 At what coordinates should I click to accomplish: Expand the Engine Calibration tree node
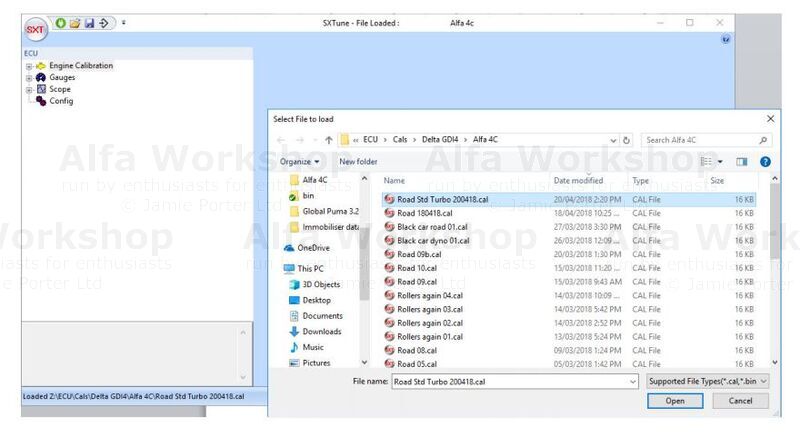(x=29, y=66)
